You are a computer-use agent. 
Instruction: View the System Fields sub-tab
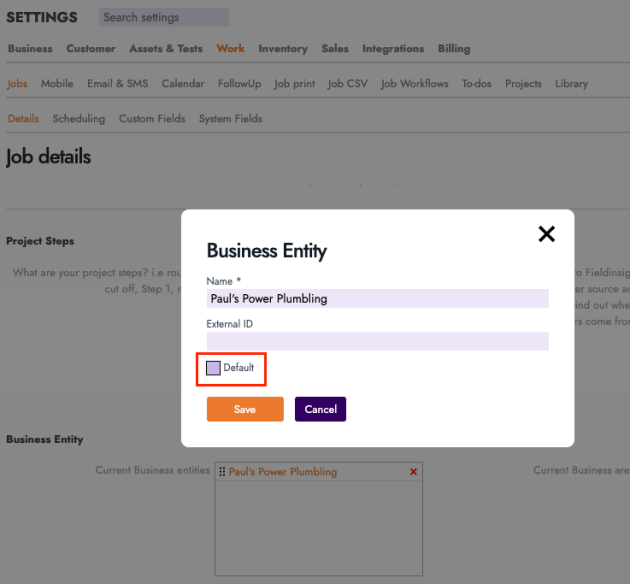tap(230, 119)
